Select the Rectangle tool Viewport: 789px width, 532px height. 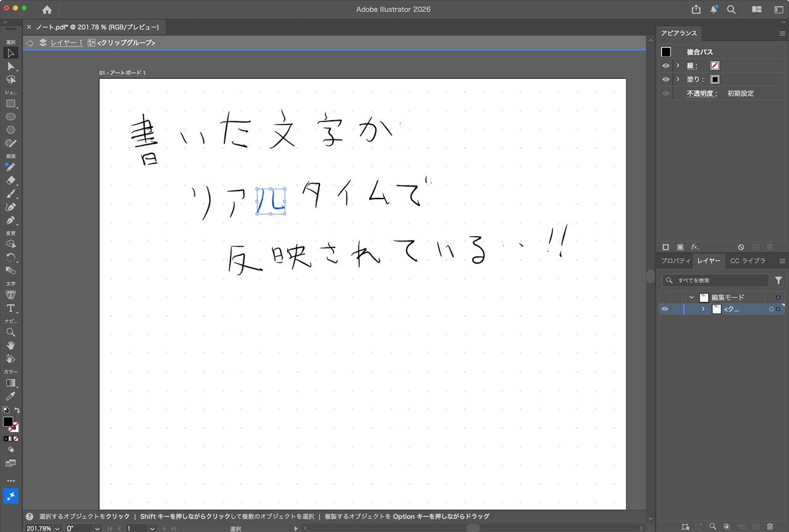pyautogui.click(x=10, y=104)
